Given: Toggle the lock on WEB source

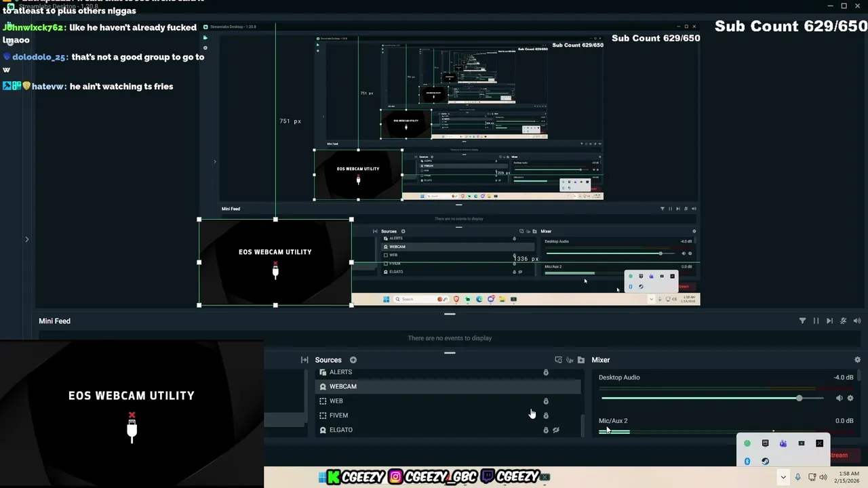Looking at the screenshot, I should pos(546,401).
